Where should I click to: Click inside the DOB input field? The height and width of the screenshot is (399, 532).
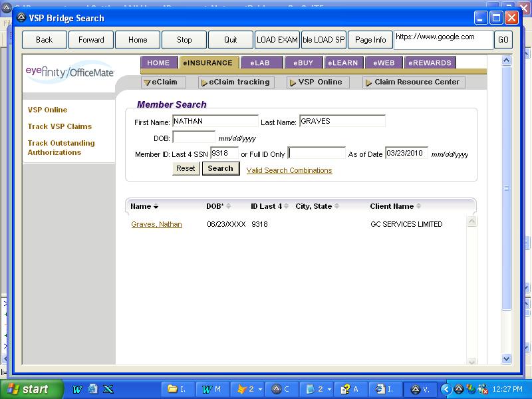(194, 138)
